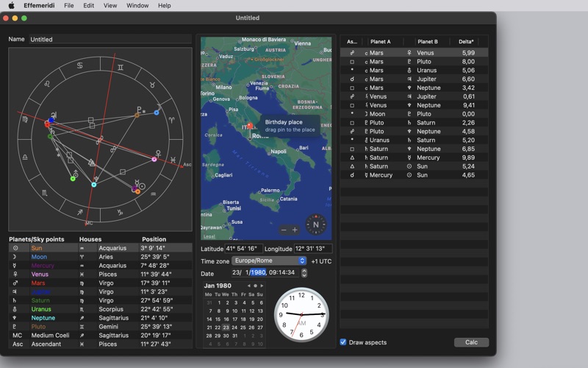The height and width of the screenshot is (368, 588).
Task: Click Sagittarius in the Neptune row
Action: point(113,318)
